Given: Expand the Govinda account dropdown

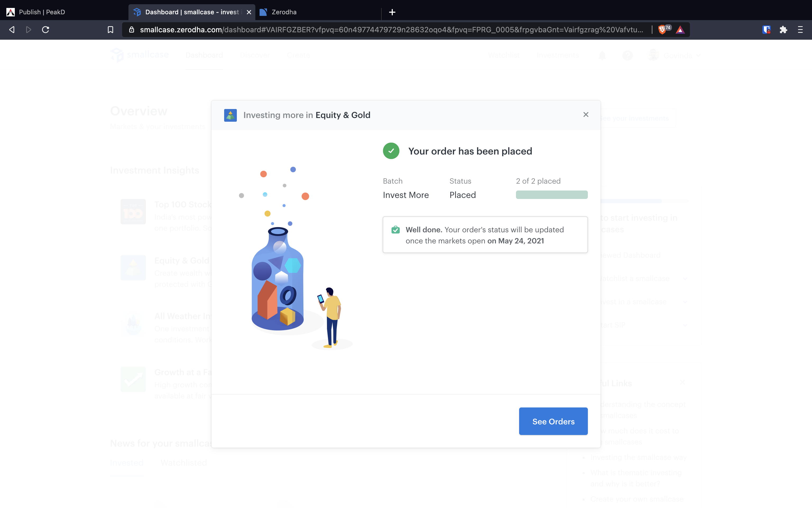Looking at the screenshot, I should point(675,55).
